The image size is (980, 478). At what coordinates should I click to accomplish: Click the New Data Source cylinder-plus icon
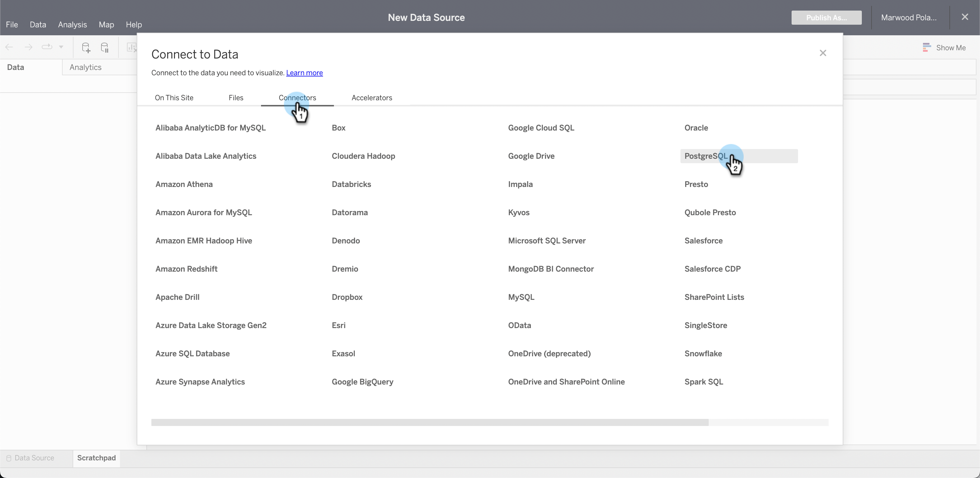click(86, 47)
